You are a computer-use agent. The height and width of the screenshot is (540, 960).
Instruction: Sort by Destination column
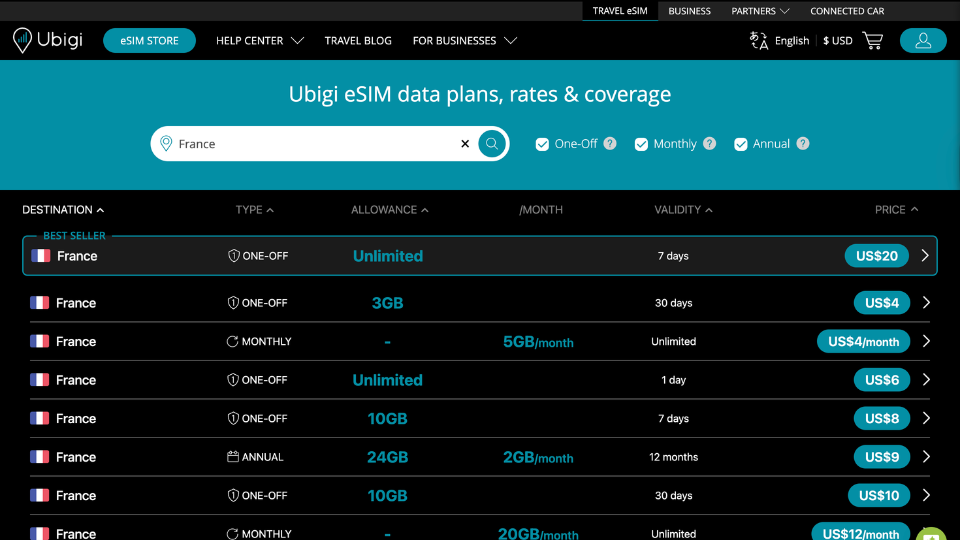[x=63, y=209]
